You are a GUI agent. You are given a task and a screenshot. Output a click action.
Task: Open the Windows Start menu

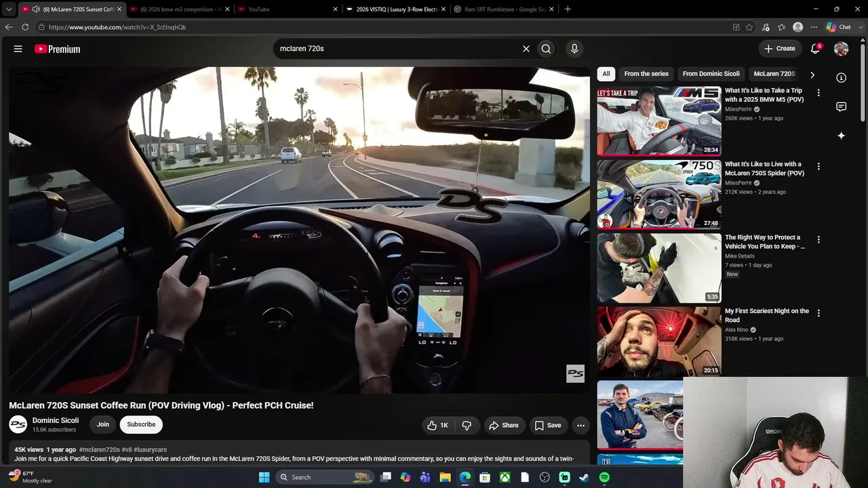coord(264,477)
